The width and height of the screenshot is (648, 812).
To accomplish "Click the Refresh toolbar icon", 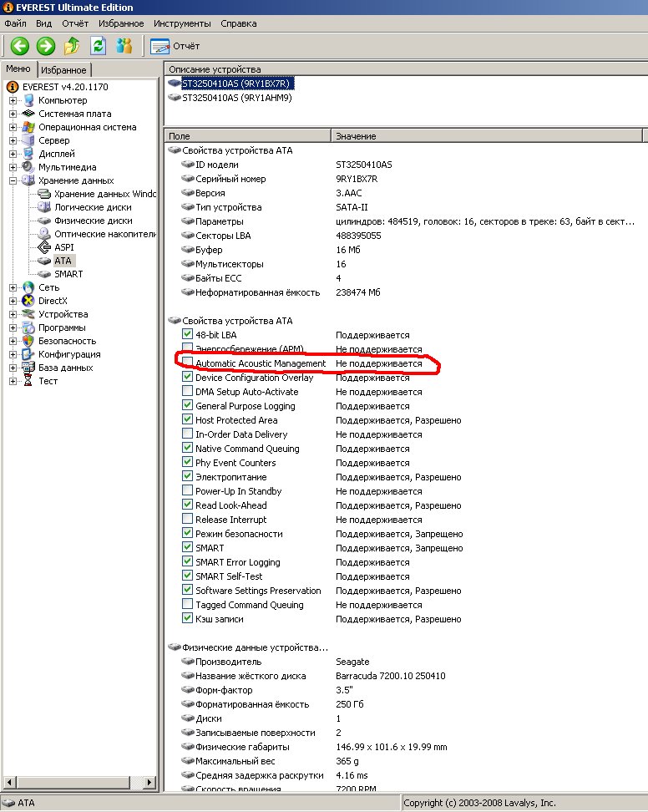I will (99, 46).
